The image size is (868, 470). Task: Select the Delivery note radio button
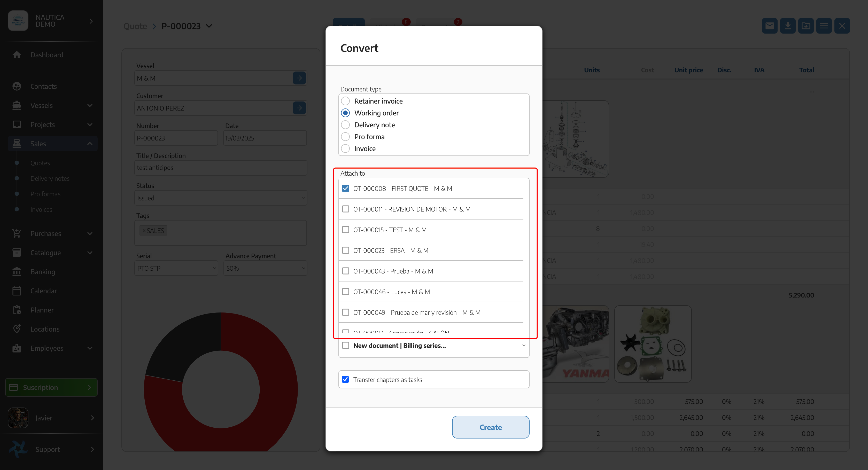point(345,125)
